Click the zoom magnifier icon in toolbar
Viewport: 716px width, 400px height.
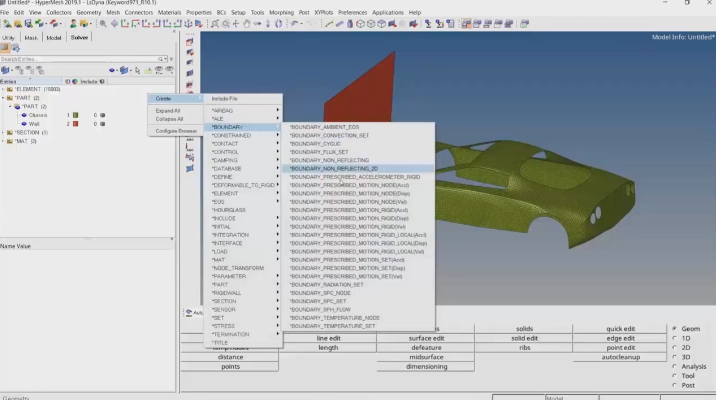pos(102,23)
